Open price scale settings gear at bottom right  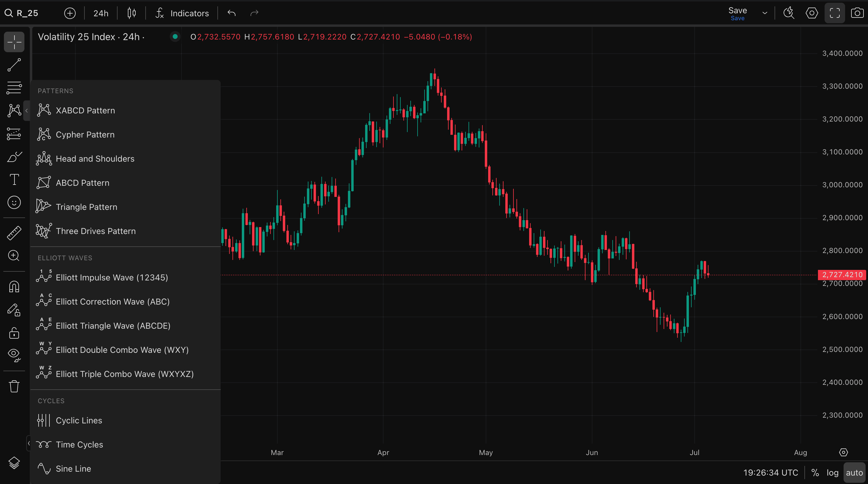point(843,452)
